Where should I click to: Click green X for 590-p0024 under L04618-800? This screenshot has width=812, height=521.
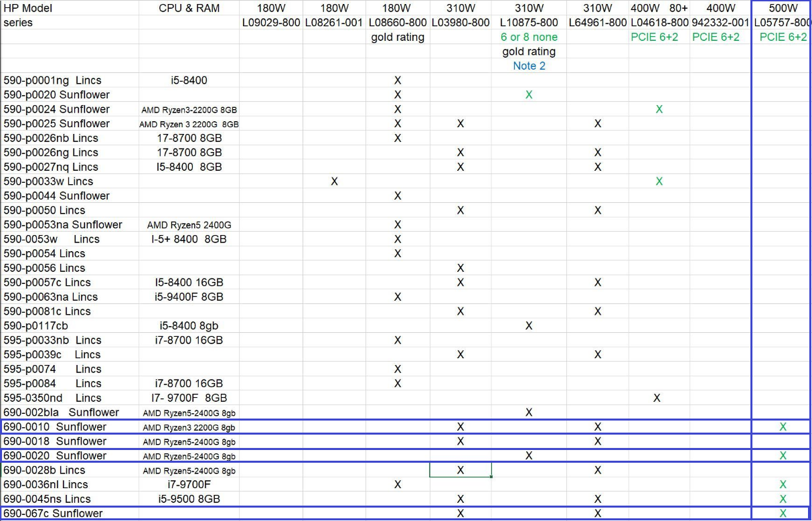pos(659,108)
